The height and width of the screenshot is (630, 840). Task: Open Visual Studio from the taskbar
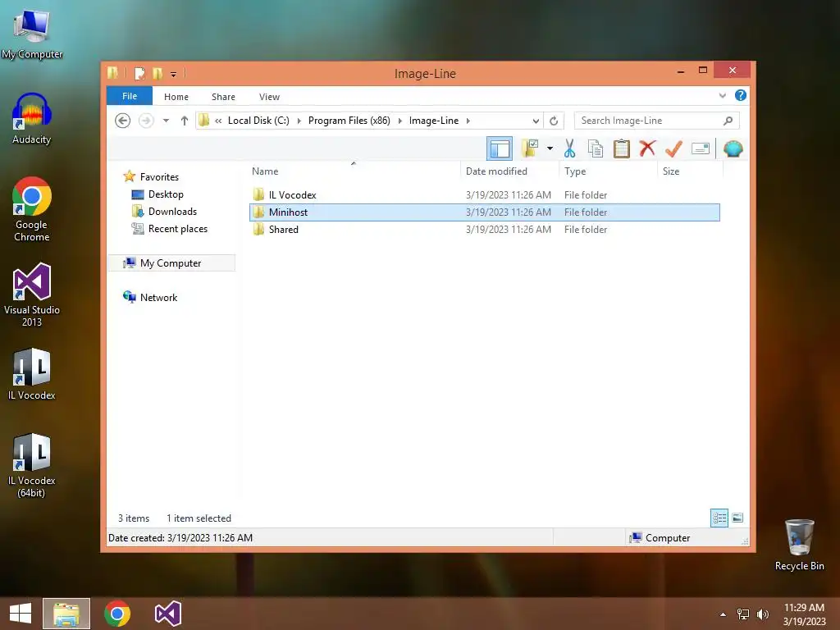[x=167, y=614]
